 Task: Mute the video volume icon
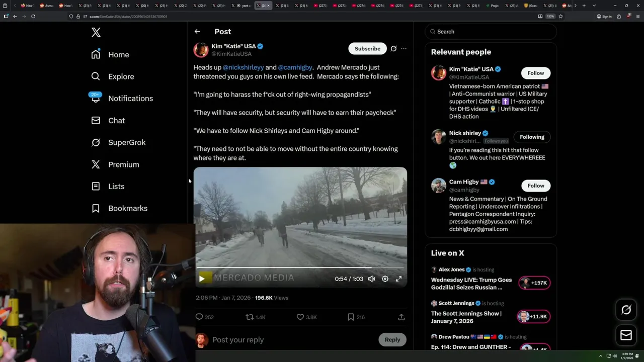pos(371,279)
